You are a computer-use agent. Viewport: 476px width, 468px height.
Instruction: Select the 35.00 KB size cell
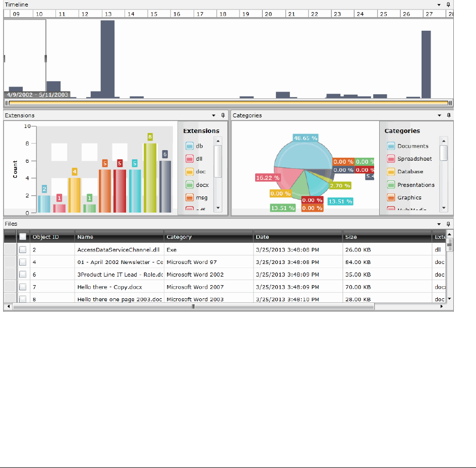click(387, 275)
